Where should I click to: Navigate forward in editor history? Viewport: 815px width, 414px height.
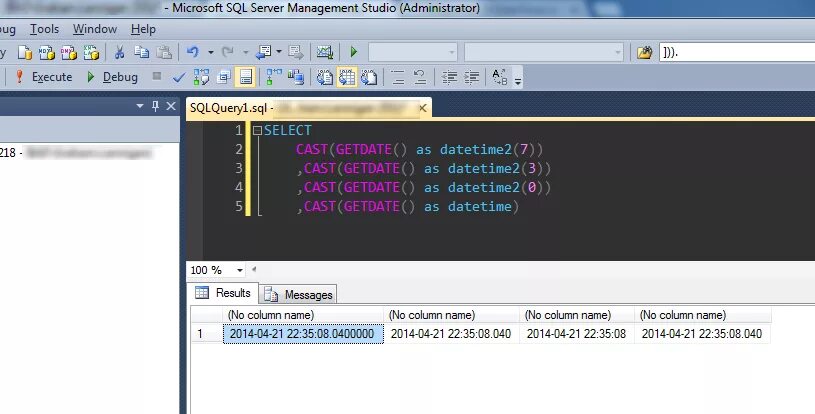coord(296,52)
